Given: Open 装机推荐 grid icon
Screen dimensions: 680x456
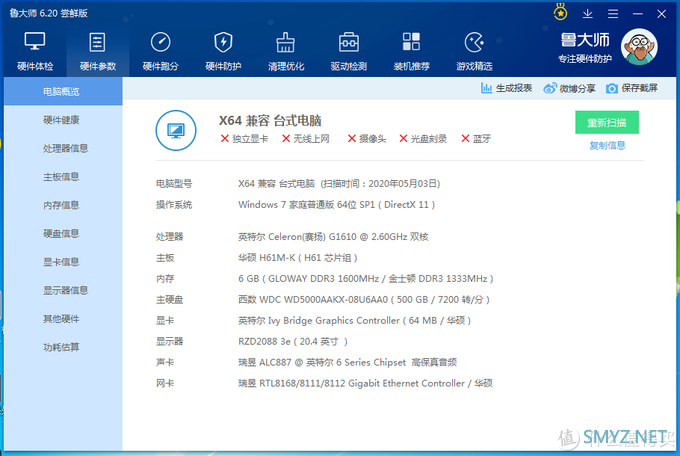Looking at the screenshot, I should 411,42.
